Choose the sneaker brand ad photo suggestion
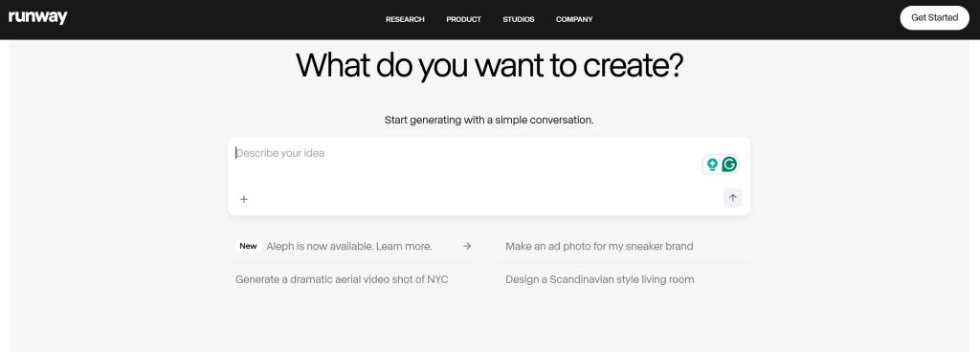The image size is (980, 352). (x=599, y=246)
